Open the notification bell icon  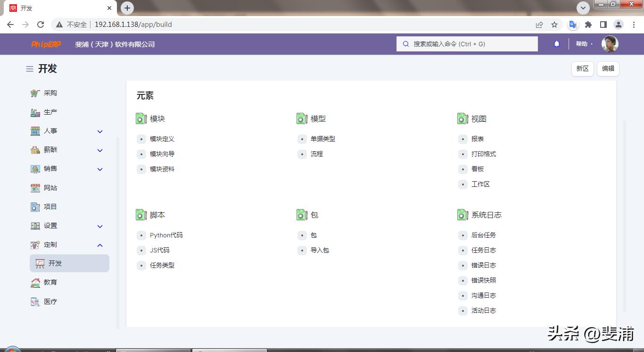click(556, 43)
